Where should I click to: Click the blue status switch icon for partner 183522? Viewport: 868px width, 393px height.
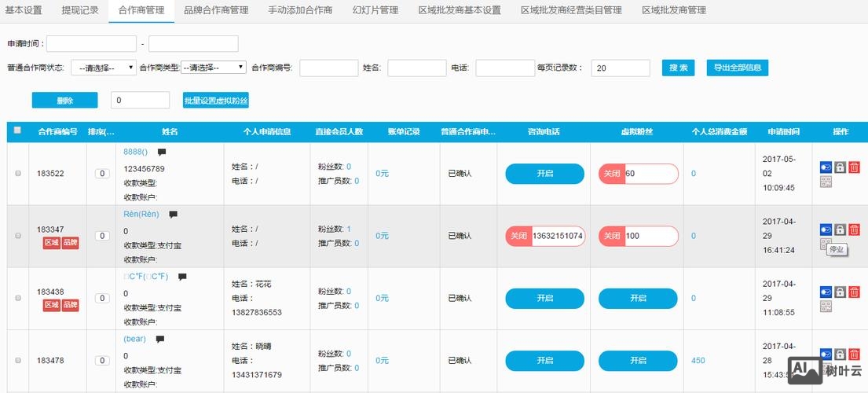[826, 167]
